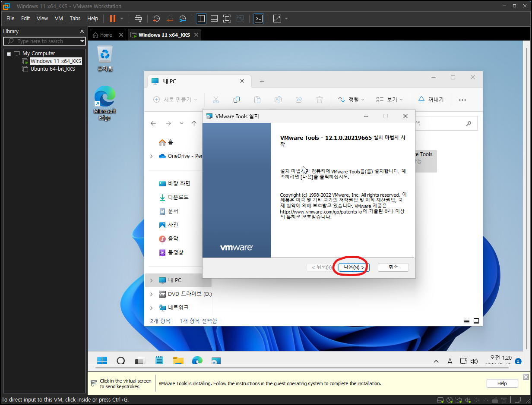Open the VM menu
The height and width of the screenshot is (405, 532).
point(59,19)
